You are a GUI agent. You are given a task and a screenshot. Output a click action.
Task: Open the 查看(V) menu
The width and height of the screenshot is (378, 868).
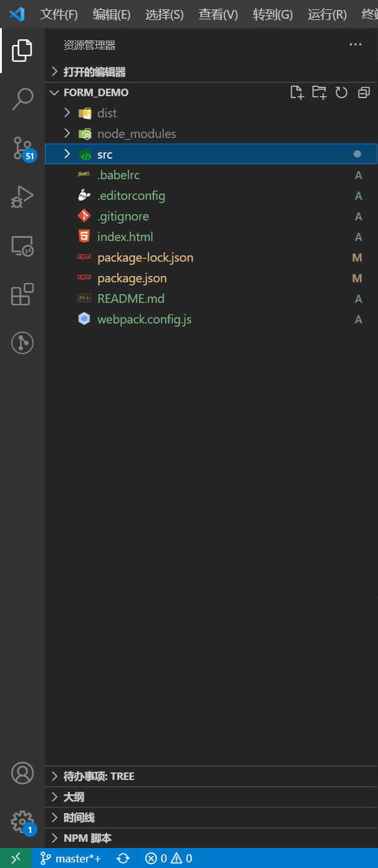[x=218, y=14]
